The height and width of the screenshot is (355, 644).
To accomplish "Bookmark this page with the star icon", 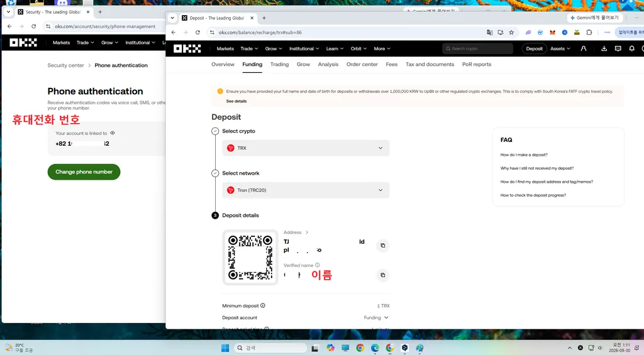I will (x=511, y=33).
